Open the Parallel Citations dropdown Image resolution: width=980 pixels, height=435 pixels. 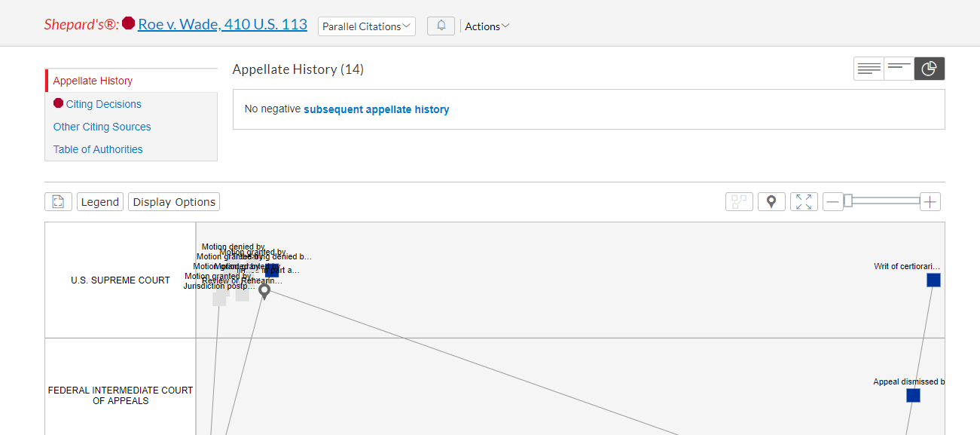(x=366, y=26)
